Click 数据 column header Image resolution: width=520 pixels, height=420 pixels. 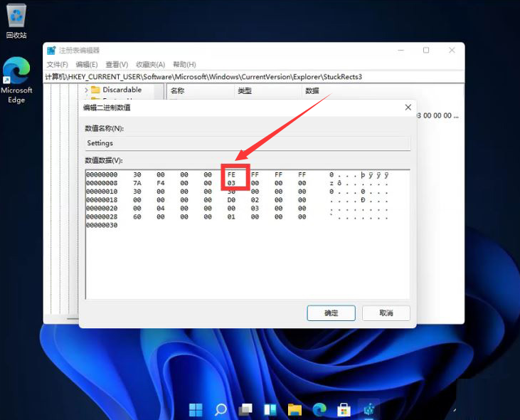[312, 90]
